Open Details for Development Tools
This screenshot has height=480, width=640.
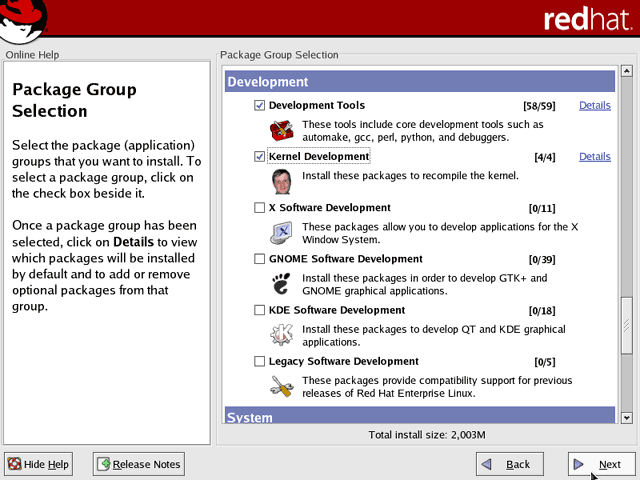595,105
